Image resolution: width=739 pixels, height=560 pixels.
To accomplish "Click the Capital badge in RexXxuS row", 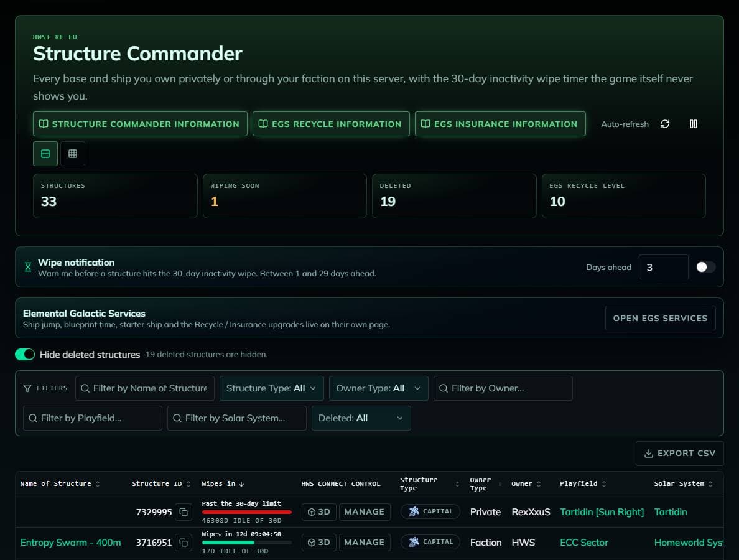I will [430, 511].
